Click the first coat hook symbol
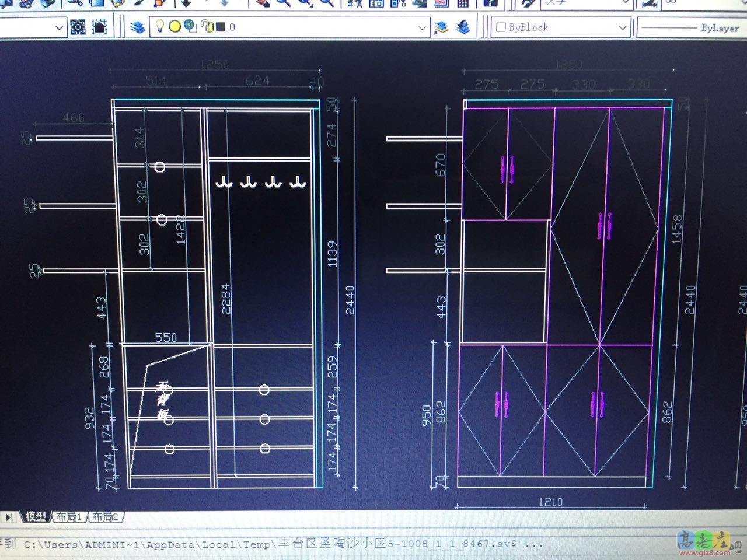 click(224, 183)
